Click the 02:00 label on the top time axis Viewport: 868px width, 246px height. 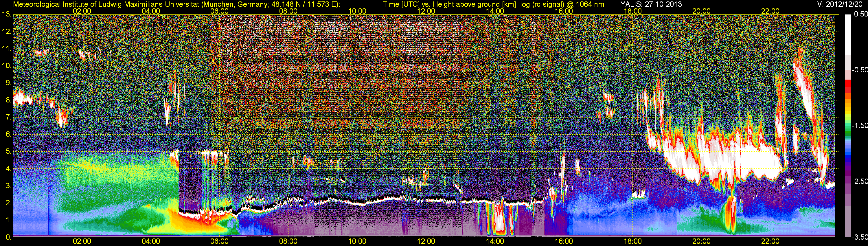(82, 11)
